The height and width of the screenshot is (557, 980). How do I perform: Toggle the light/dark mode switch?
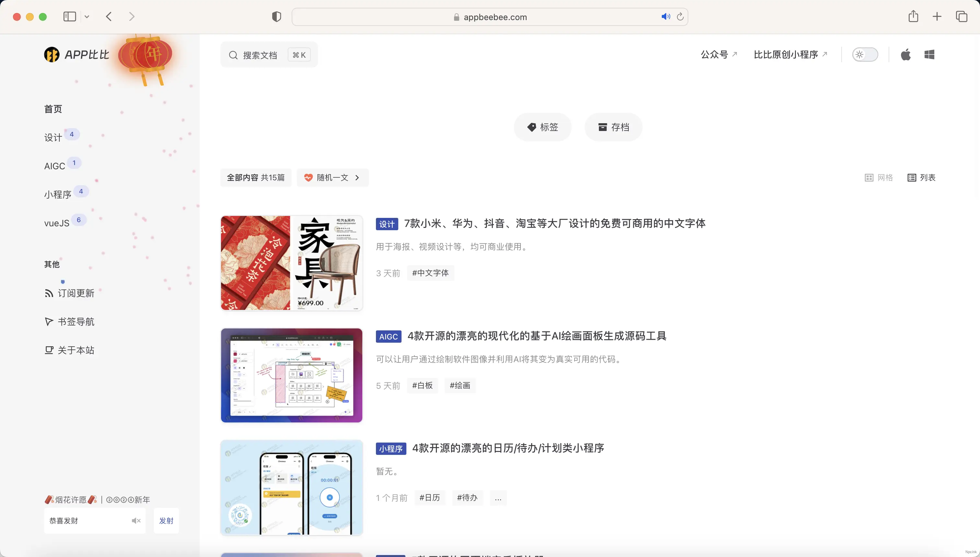[866, 54]
